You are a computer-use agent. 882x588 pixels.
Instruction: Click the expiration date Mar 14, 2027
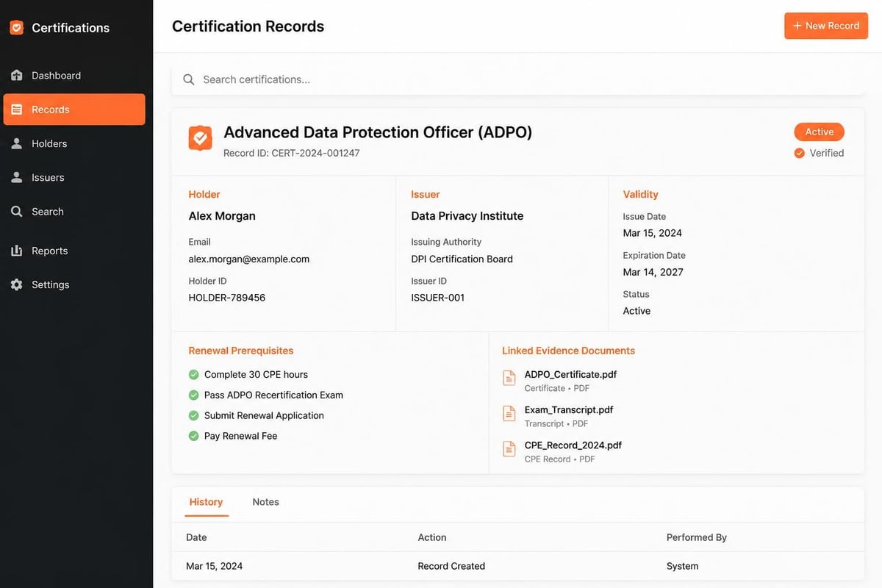[x=653, y=272]
